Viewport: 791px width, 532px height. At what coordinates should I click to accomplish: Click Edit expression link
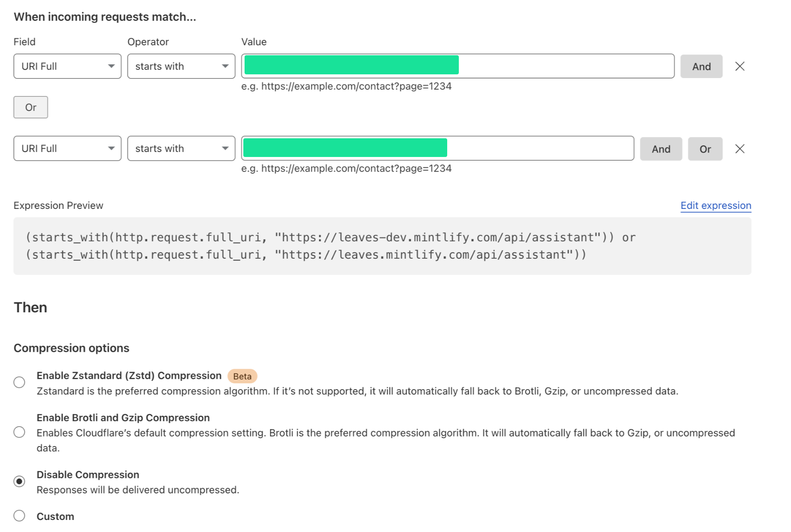715,205
